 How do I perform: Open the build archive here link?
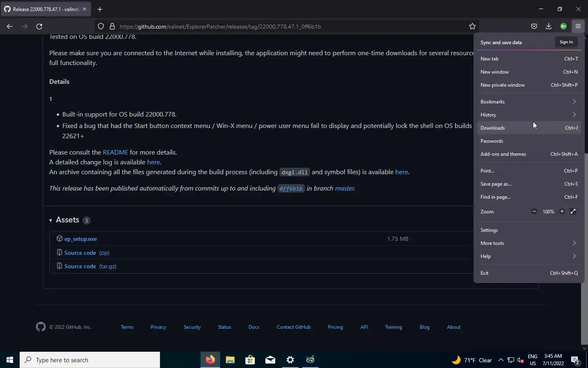[x=401, y=172]
